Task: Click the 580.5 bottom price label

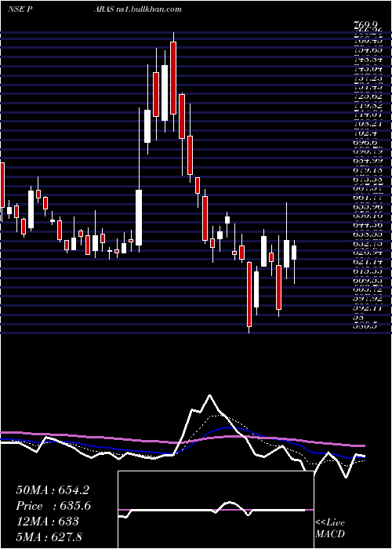Action: pyautogui.click(x=366, y=325)
